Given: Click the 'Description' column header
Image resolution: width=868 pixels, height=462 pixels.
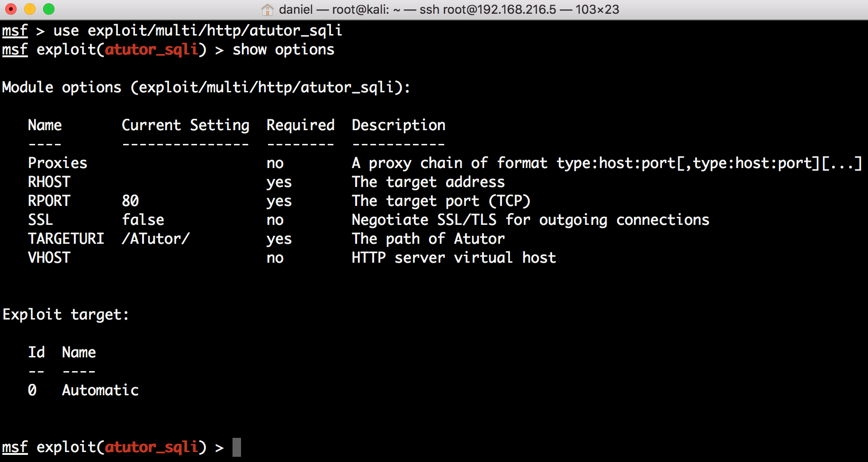Looking at the screenshot, I should (399, 125).
